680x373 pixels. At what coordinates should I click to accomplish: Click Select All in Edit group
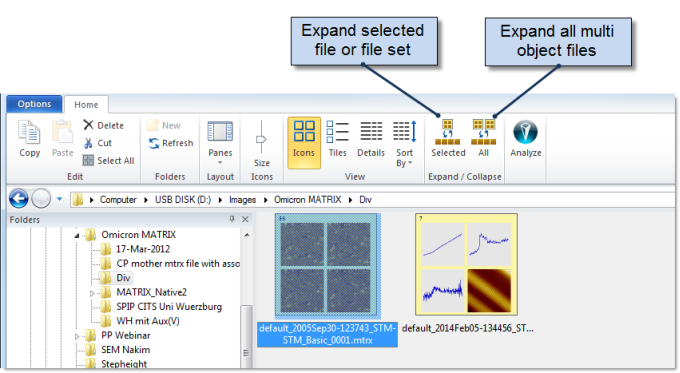[x=108, y=160]
